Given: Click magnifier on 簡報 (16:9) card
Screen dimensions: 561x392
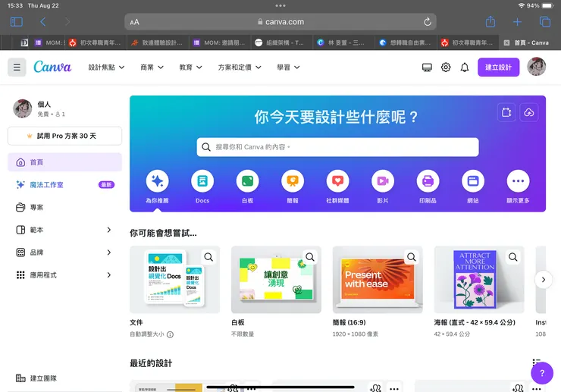Looking at the screenshot, I should pos(412,257).
